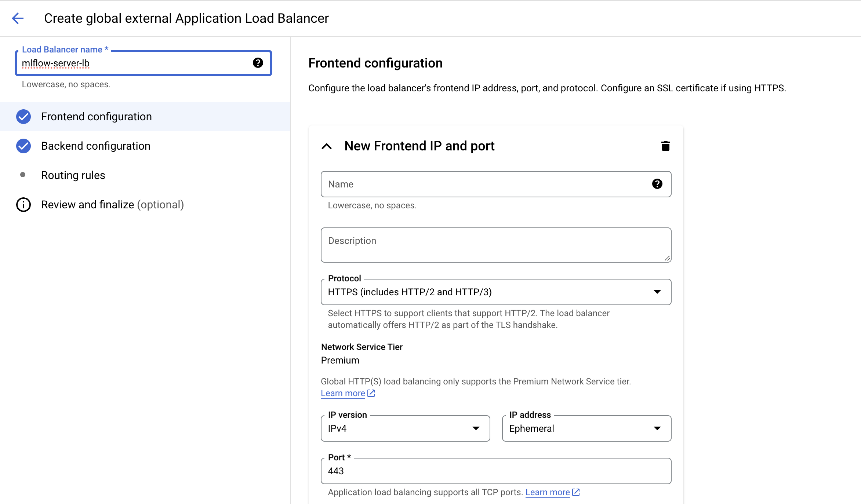Click the 'Premium' tier value

[x=340, y=360]
